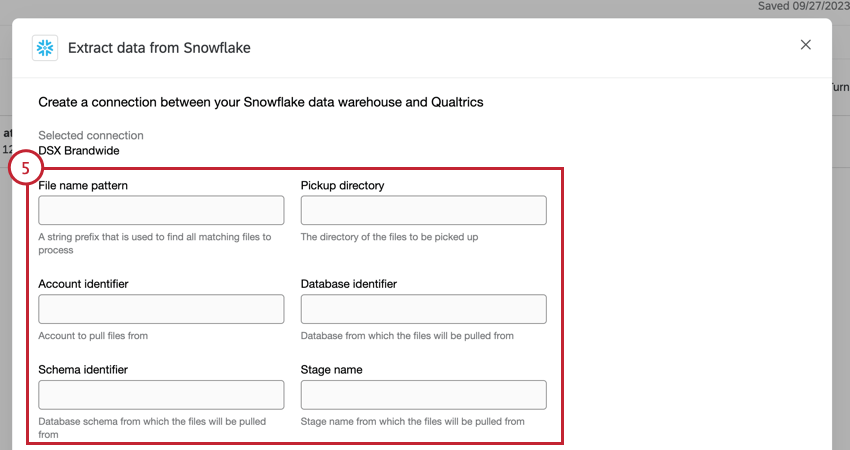Click the Pickup directory label
Viewport: 850px width, 450px height.
[343, 185]
